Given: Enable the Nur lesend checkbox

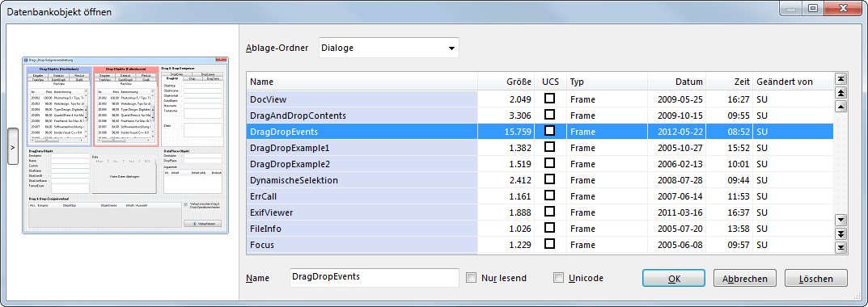Looking at the screenshot, I should (471, 278).
